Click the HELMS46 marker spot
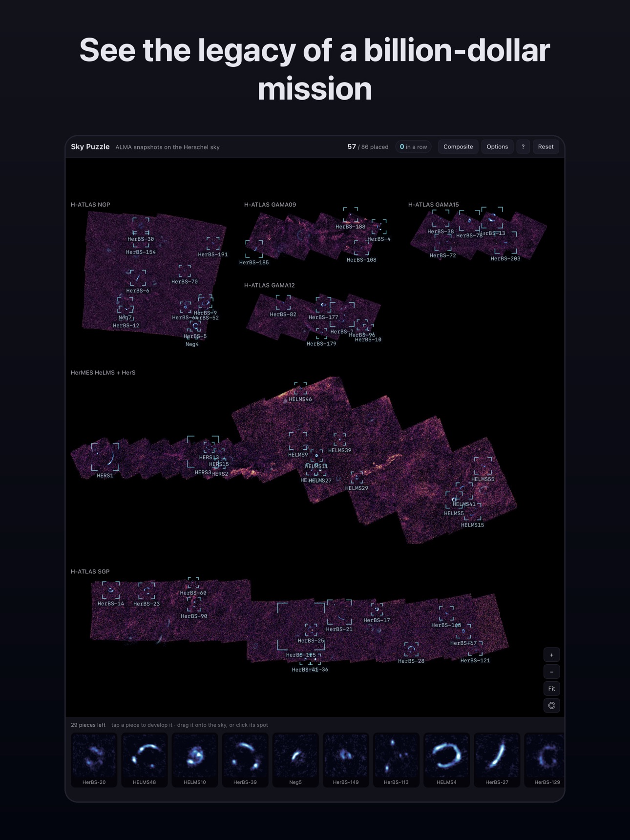This screenshot has height=840, width=630. [300, 388]
